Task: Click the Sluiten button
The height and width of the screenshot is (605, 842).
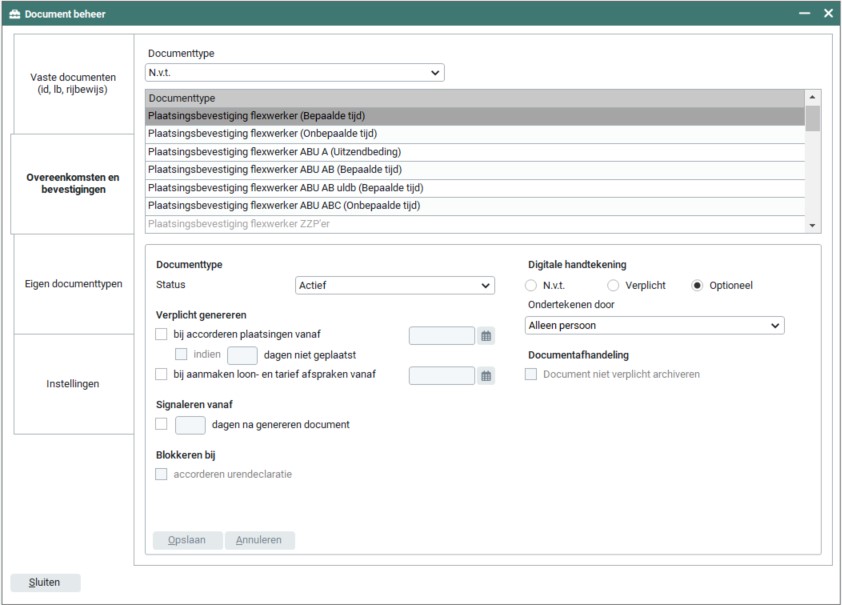Action: point(45,582)
